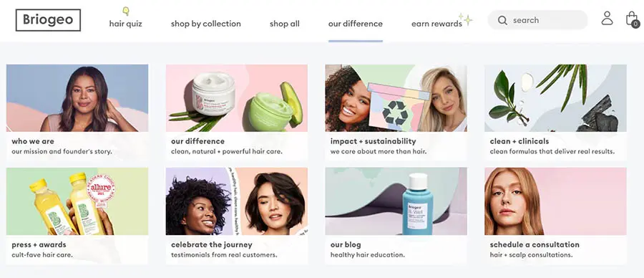Open the our blog bottle image
644x278 pixels.
(396, 201)
